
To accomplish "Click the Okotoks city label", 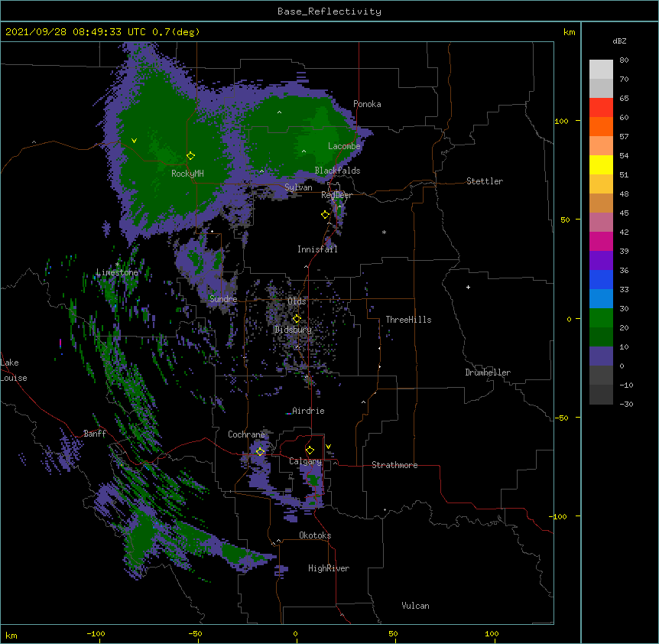I will [x=315, y=535].
